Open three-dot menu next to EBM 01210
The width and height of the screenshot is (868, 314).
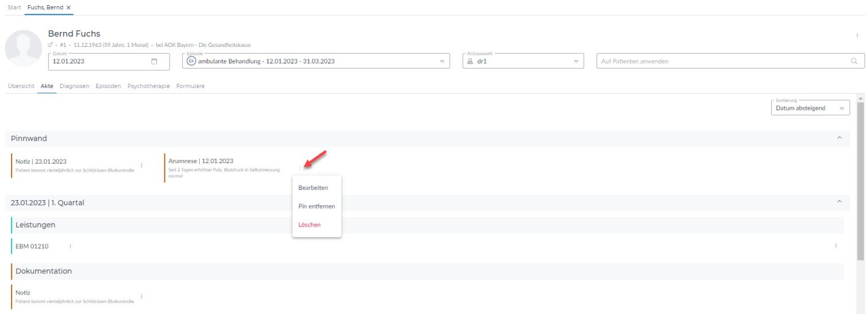[x=70, y=246]
